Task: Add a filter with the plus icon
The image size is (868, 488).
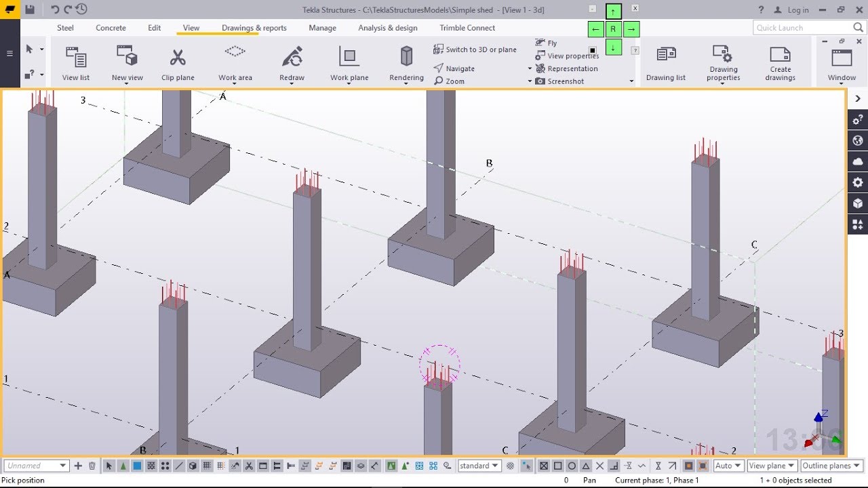Action: pyautogui.click(x=78, y=466)
